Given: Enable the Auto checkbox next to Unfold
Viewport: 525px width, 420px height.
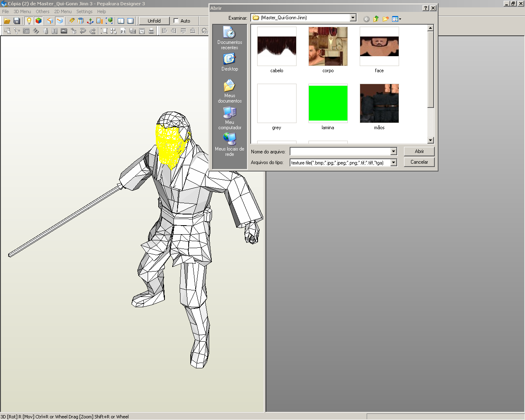Looking at the screenshot, I should (176, 21).
